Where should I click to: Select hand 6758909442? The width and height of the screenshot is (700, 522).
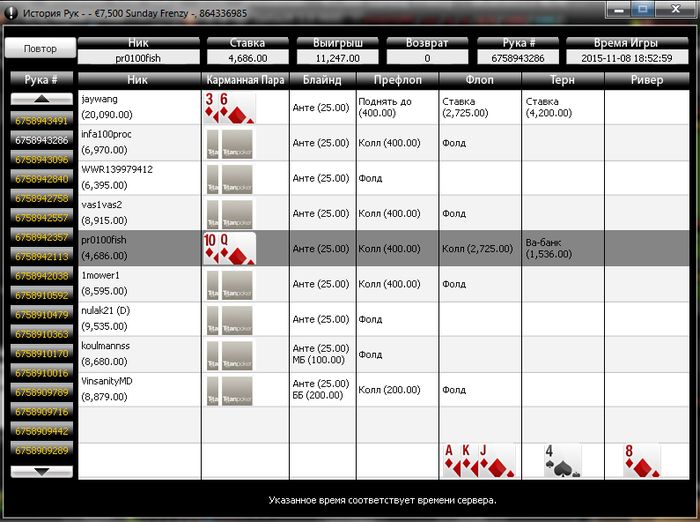tap(42, 431)
